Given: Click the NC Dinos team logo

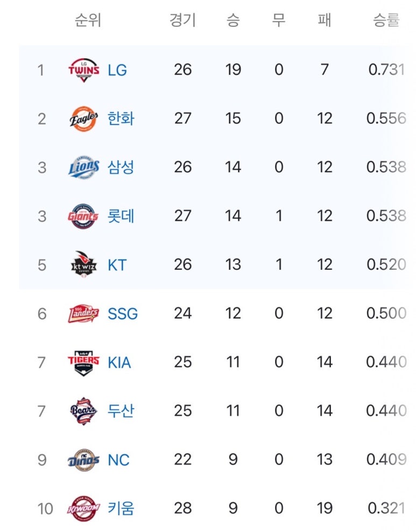Looking at the screenshot, I should pyautogui.click(x=84, y=460).
